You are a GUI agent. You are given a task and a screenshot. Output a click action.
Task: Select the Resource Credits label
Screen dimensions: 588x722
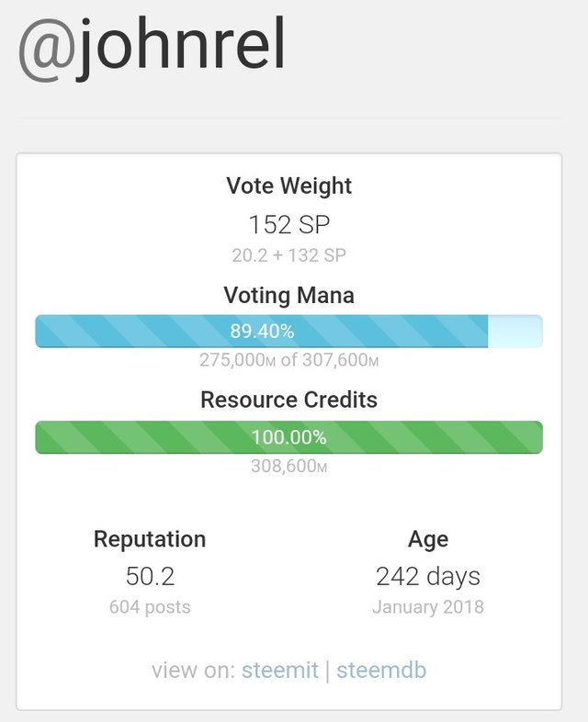288,400
